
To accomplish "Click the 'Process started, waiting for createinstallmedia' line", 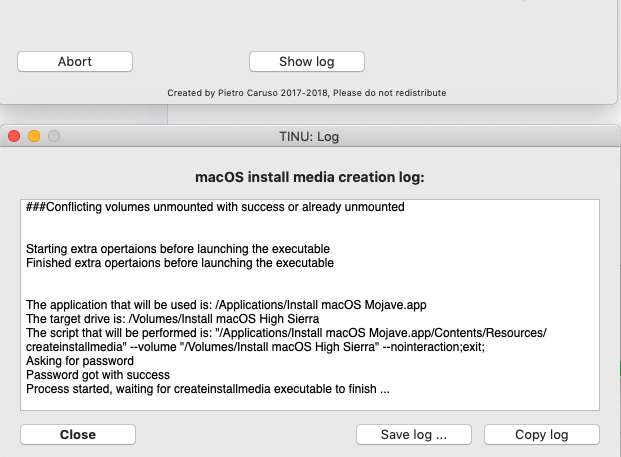I will 208,389.
